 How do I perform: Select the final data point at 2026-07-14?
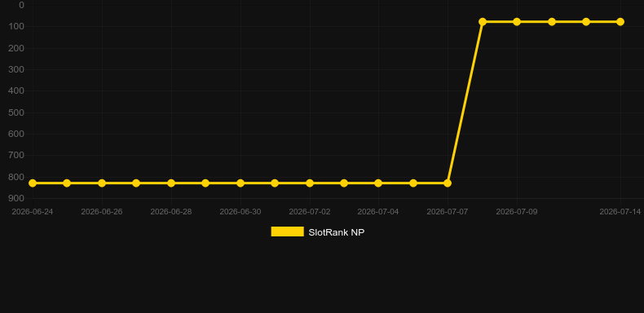(x=620, y=21)
